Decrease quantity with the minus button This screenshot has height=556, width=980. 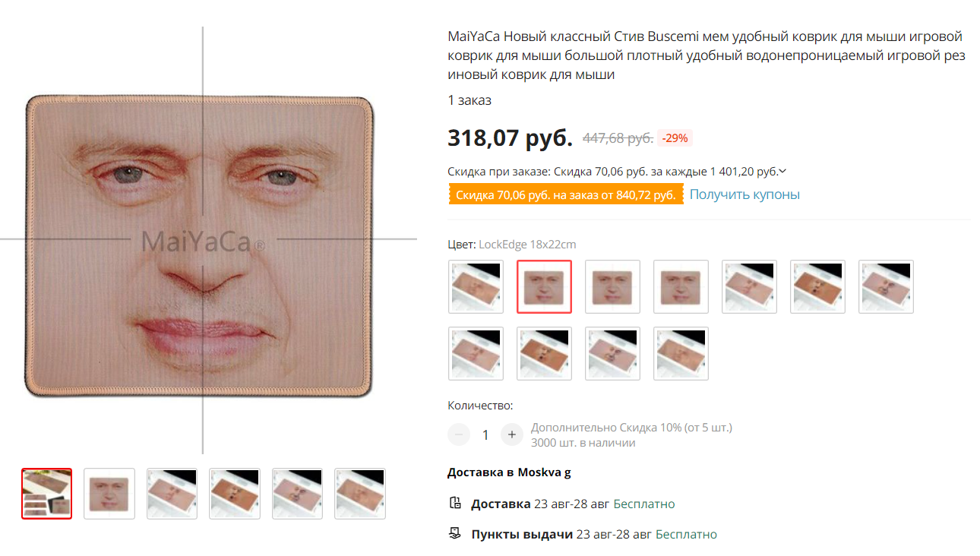click(459, 434)
